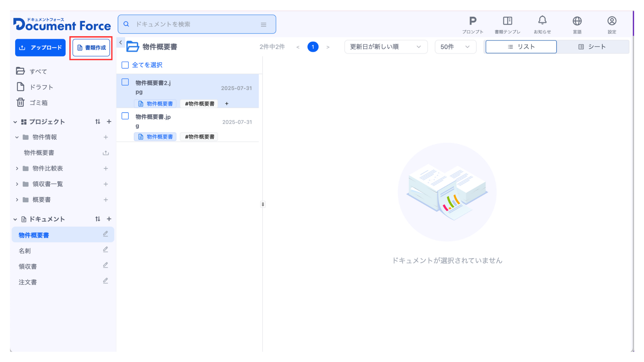
Task: Click the search filter menu icon
Action: point(264,24)
